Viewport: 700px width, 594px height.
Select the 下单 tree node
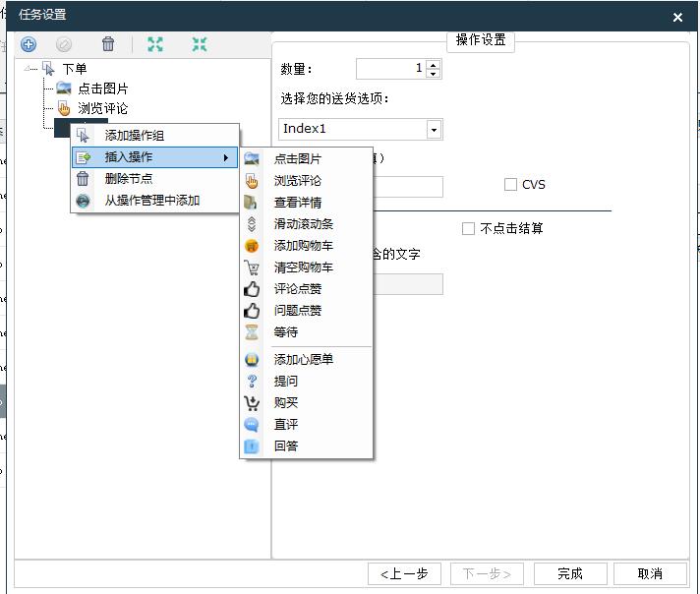click(x=74, y=69)
